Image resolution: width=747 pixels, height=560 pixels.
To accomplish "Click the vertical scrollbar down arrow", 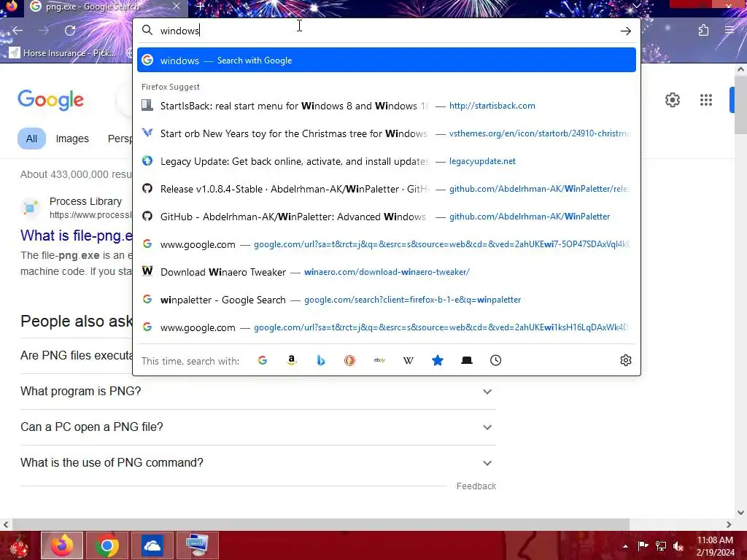I will coord(740,513).
